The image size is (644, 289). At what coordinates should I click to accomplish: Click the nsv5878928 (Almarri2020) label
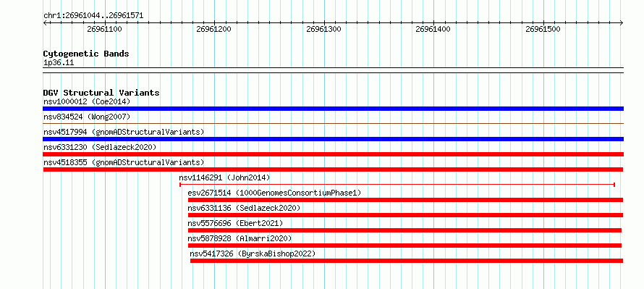240,238
